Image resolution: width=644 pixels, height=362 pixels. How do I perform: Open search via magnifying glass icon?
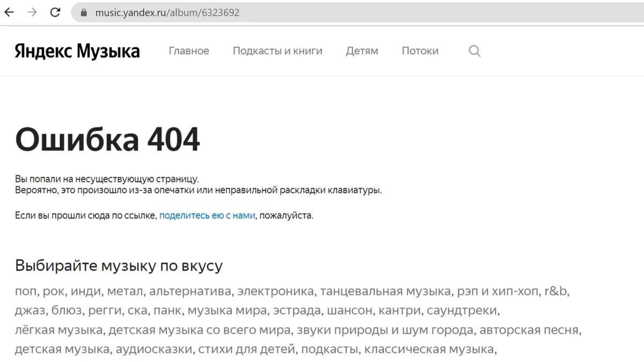(474, 51)
